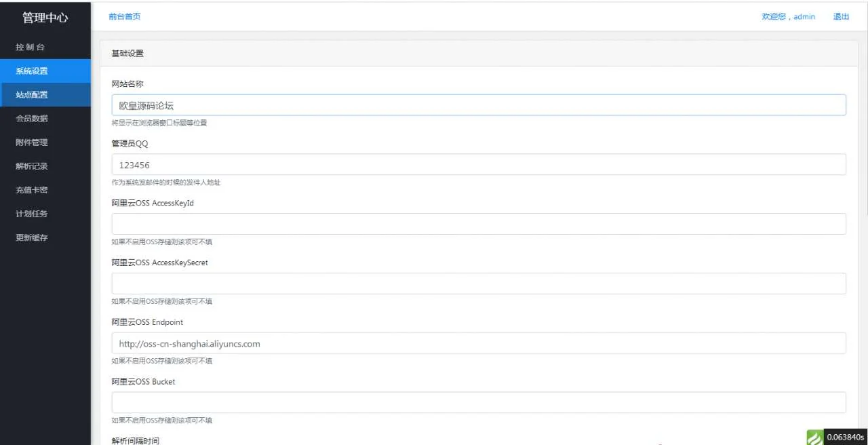868x445 pixels.
Task: Open the 前台首页 link
Action: tap(125, 16)
